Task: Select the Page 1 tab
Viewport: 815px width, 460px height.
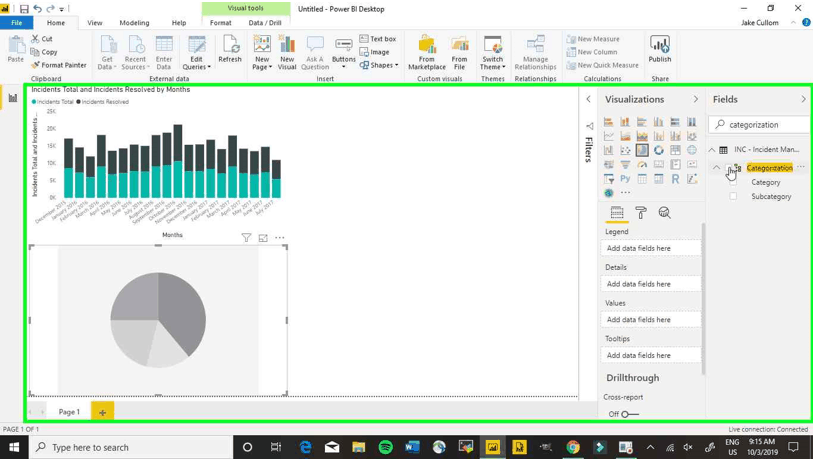Action: (x=69, y=412)
